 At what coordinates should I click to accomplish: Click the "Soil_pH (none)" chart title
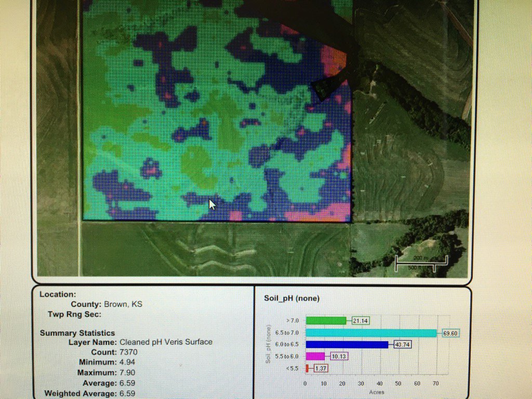coord(292,298)
